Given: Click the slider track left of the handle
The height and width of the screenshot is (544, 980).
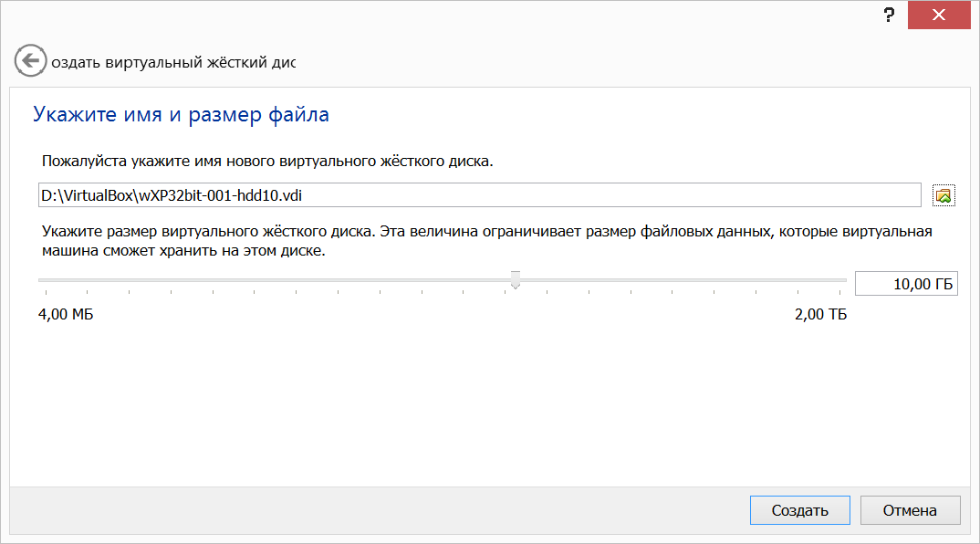Looking at the screenshot, I should coord(274,280).
